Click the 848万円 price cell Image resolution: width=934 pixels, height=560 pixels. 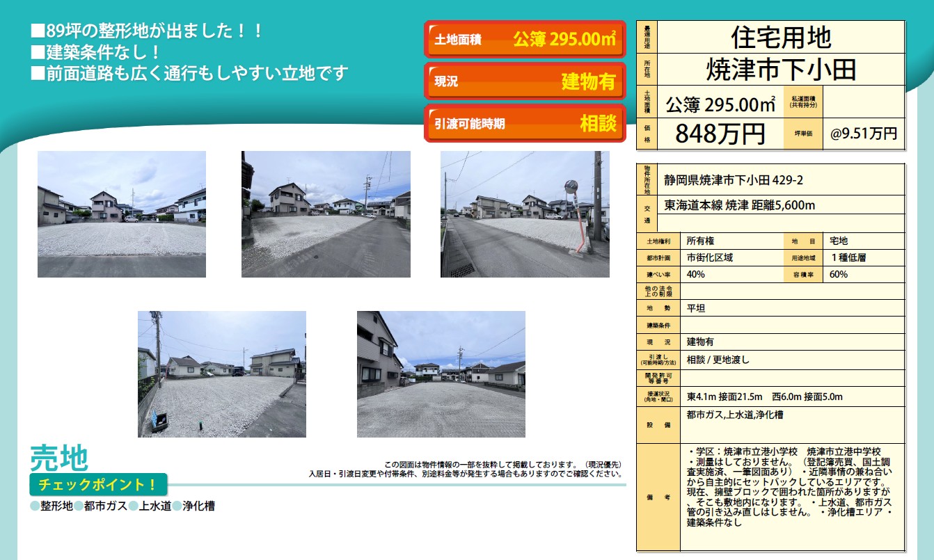720,134
